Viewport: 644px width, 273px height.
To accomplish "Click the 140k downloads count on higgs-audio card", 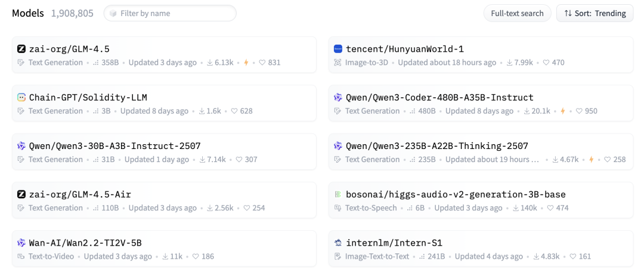I will pos(528,208).
